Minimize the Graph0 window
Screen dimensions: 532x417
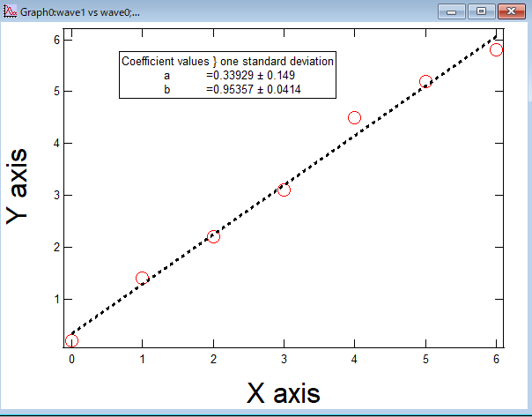point(454,11)
